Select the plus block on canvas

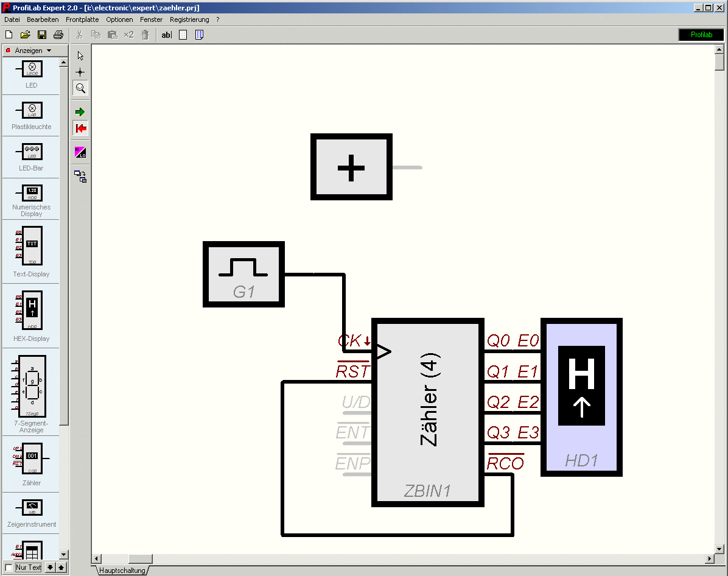coord(351,167)
